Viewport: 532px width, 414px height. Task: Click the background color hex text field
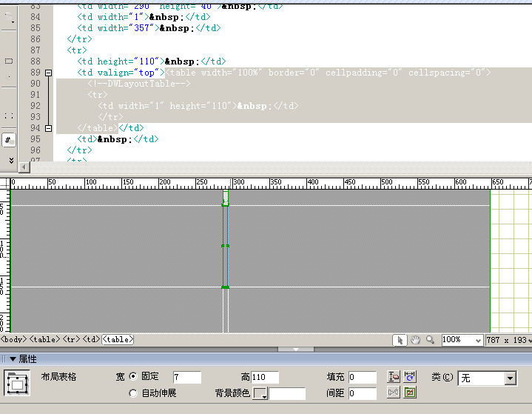point(287,393)
